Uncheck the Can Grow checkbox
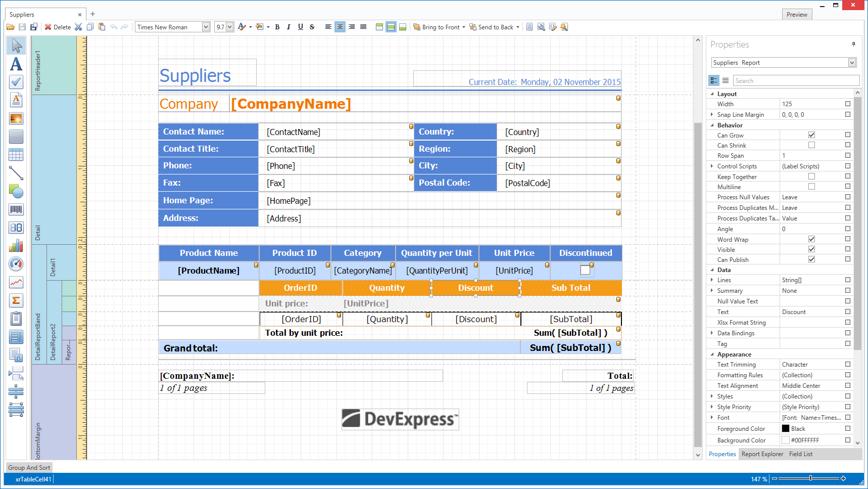 pos(811,135)
